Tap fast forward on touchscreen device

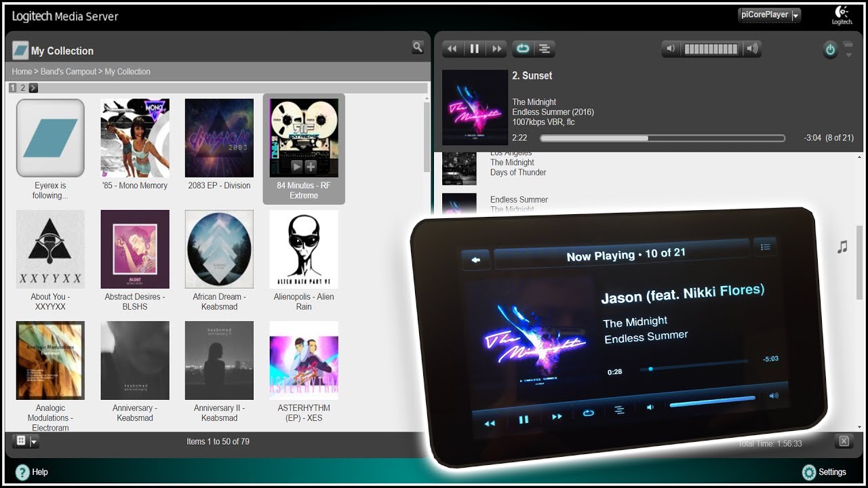coord(557,416)
